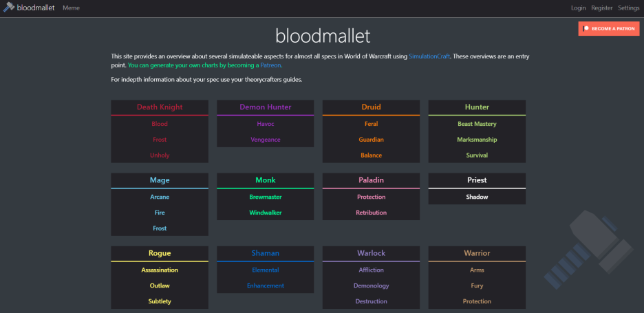Click the bloodmallet brand text in navbar
Screen dimensions: 644x313
(36, 8)
